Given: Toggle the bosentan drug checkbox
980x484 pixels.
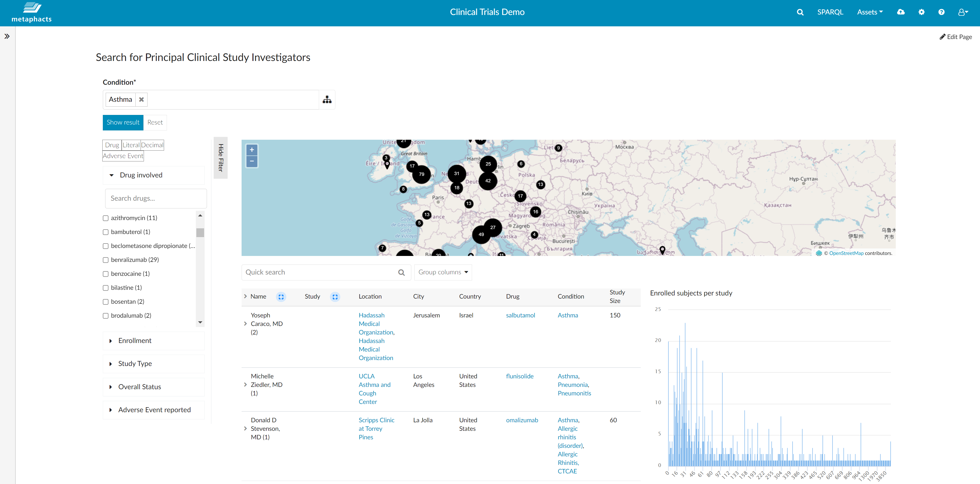Looking at the screenshot, I should (x=106, y=302).
